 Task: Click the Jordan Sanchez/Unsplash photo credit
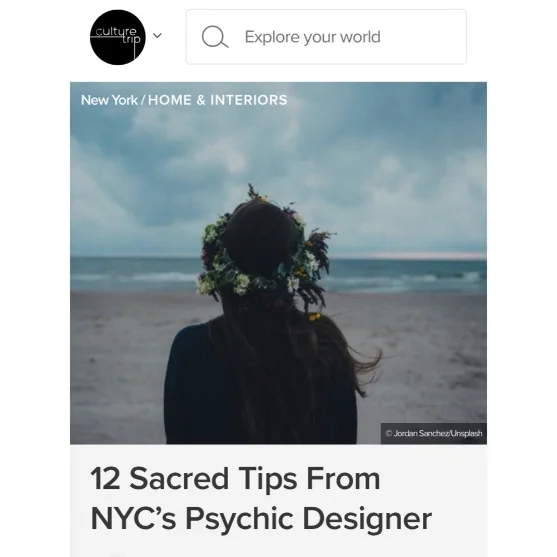tap(434, 433)
